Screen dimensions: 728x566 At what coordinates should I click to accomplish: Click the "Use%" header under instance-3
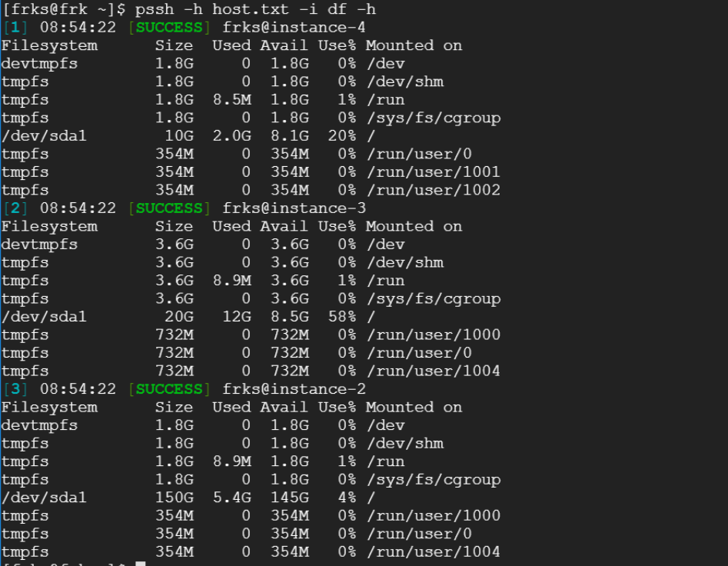pyautogui.click(x=337, y=227)
